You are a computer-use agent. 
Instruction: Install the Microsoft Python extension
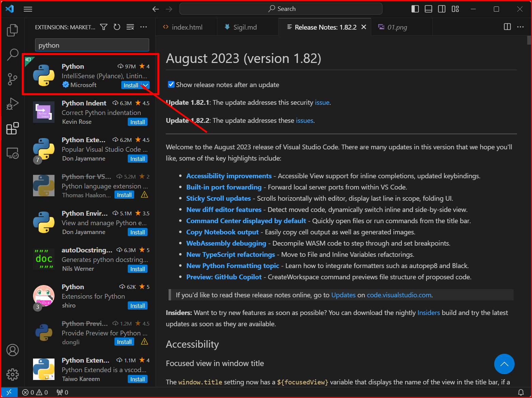click(131, 85)
